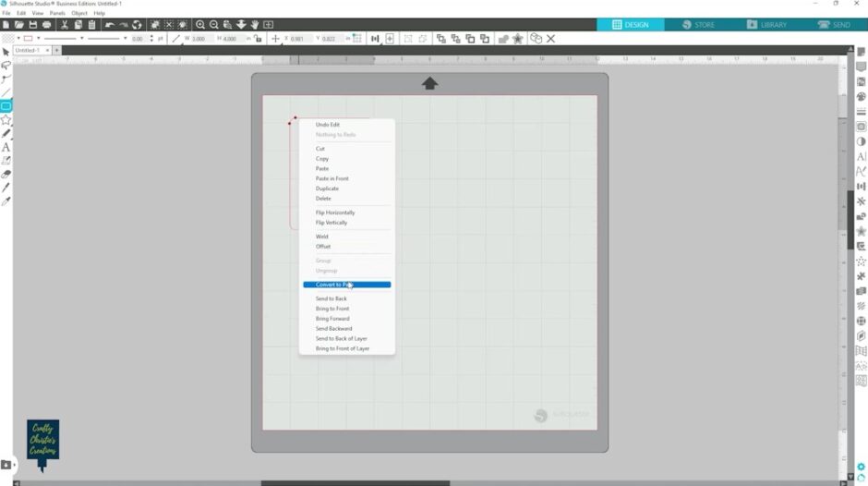Click the Save icon in toolbar
Image resolution: width=868 pixels, height=486 pixels.
click(33, 25)
